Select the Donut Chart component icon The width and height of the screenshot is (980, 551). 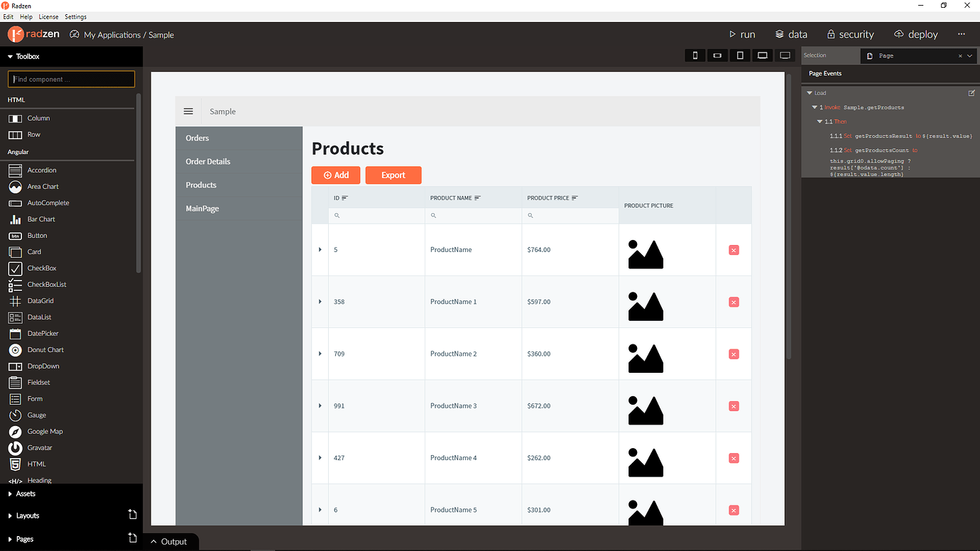click(x=15, y=350)
